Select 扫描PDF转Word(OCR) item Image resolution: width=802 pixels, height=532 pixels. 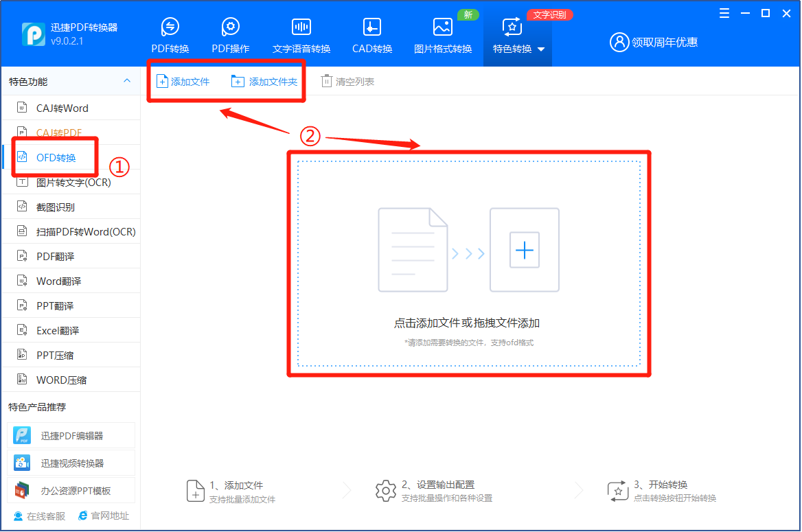coord(71,232)
